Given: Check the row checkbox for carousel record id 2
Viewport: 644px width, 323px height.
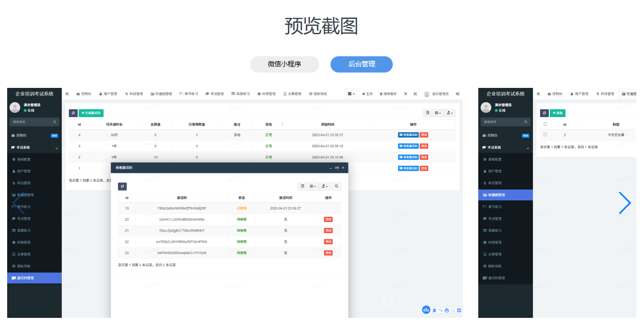Looking at the screenshot, I should tap(545, 134).
